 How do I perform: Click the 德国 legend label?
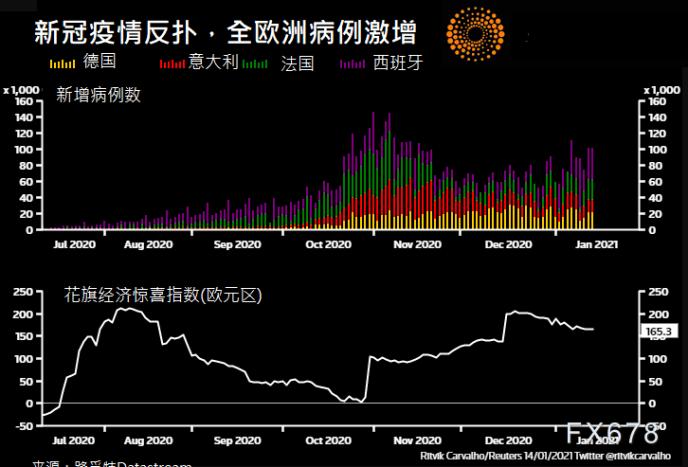click(100, 61)
